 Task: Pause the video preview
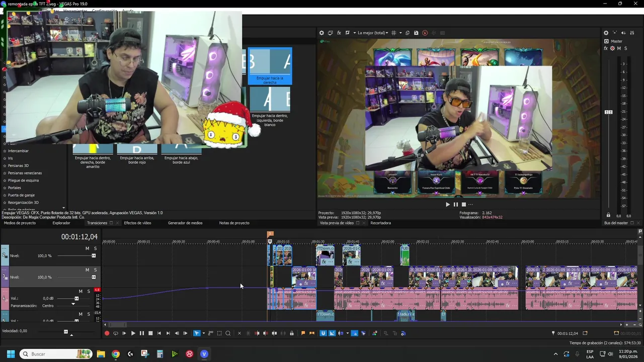(x=456, y=205)
